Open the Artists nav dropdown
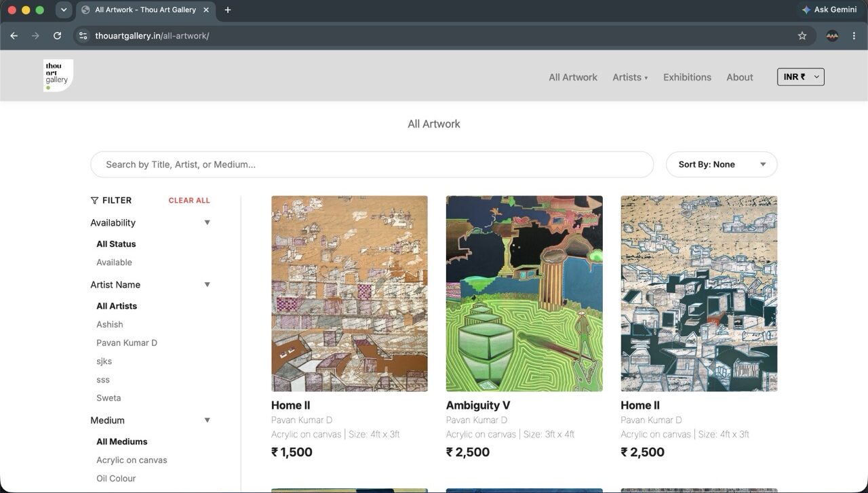 [630, 77]
